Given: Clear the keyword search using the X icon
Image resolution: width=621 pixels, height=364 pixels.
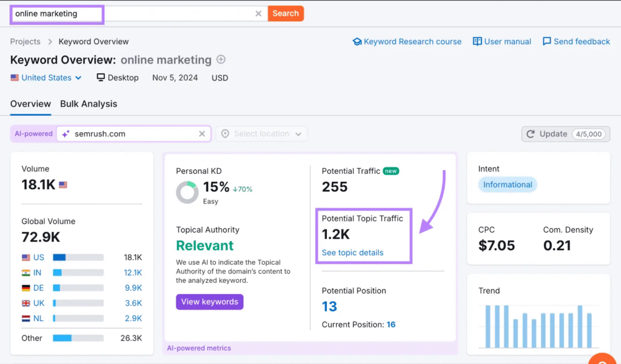Looking at the screenshot, I should click(x=258, y=13).
